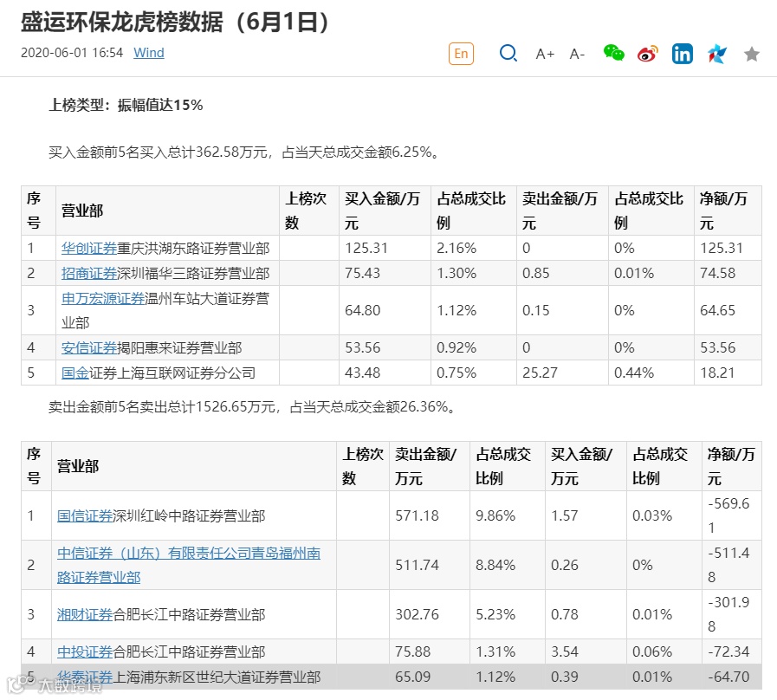Open 中信证券（山东）青岛福州南路 link
The image size is (777, 700).
(189, 565)
